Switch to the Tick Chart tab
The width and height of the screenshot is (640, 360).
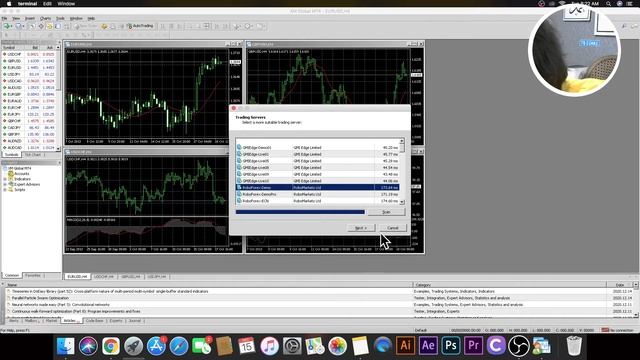(34, 155)
